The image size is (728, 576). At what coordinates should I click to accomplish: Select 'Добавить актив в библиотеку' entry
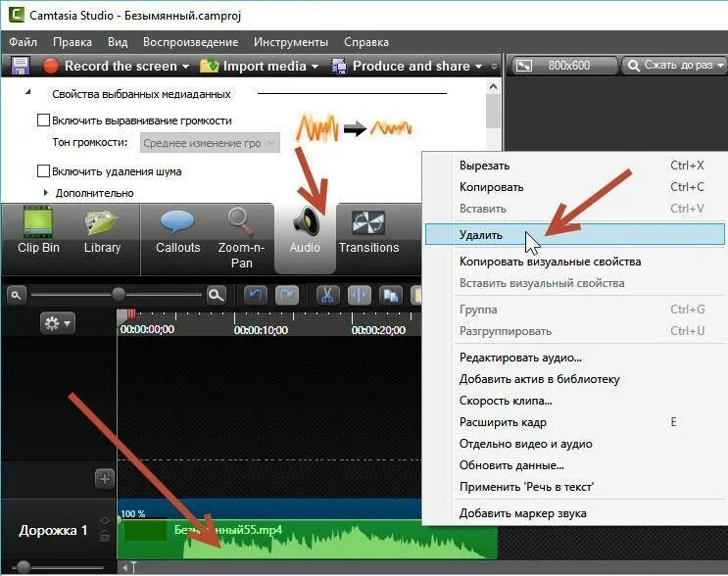(x=575, y=379)
